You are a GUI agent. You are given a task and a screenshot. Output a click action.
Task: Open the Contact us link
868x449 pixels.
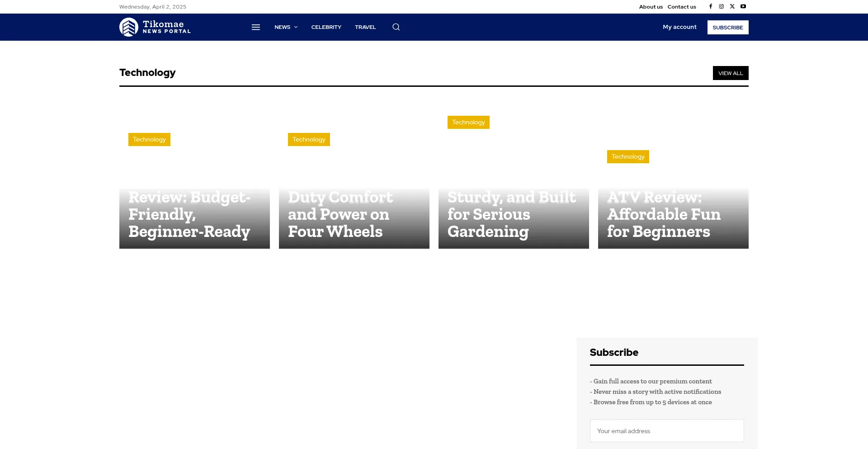(x=682, y=7)
